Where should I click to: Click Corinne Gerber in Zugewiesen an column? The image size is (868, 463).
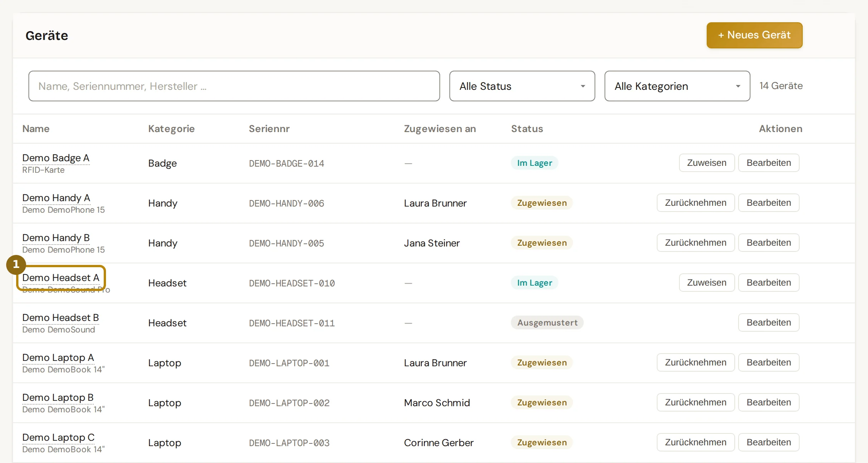point(439,443)
